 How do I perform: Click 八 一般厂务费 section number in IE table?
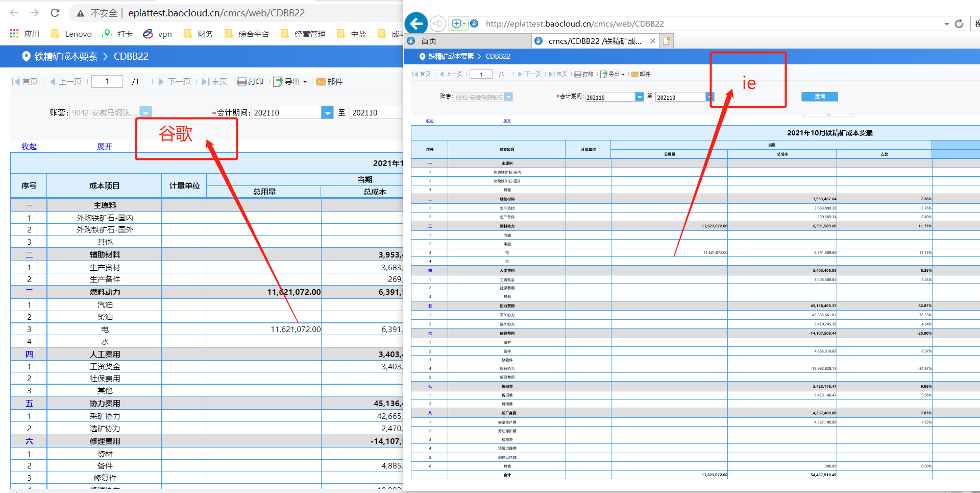coord(430,413)
